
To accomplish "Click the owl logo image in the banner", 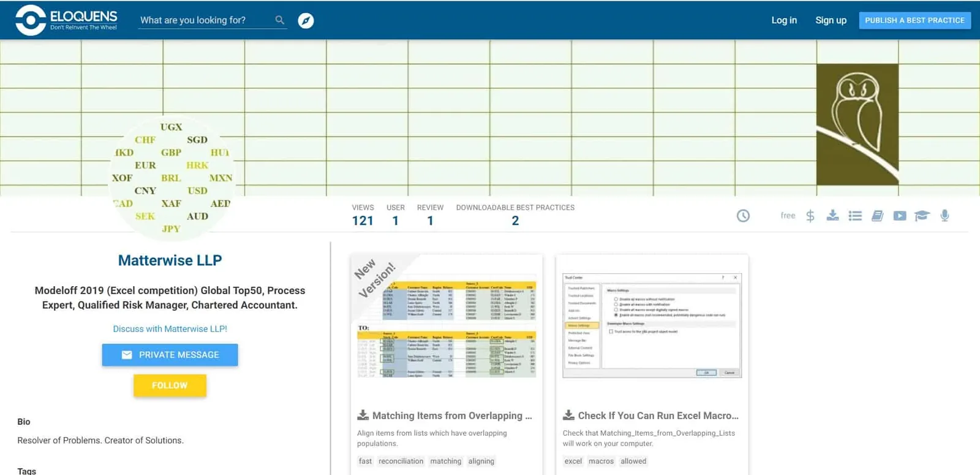I will (858, 124).
